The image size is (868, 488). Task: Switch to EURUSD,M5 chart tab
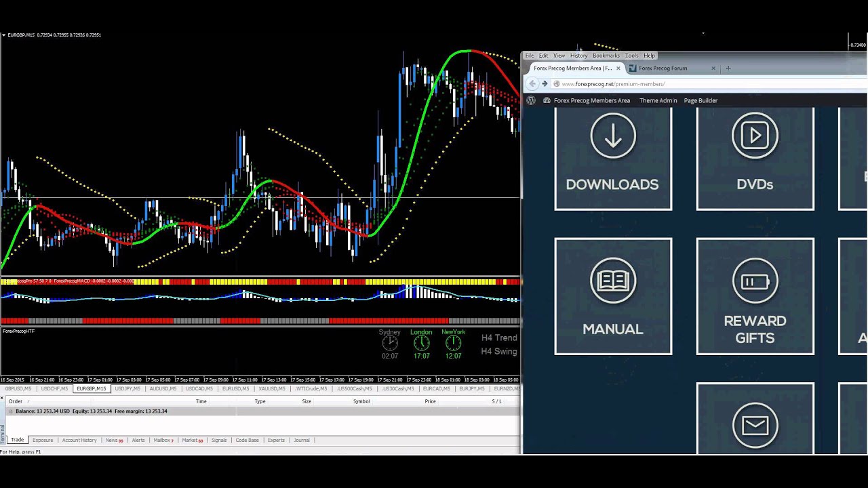point(235,389)
